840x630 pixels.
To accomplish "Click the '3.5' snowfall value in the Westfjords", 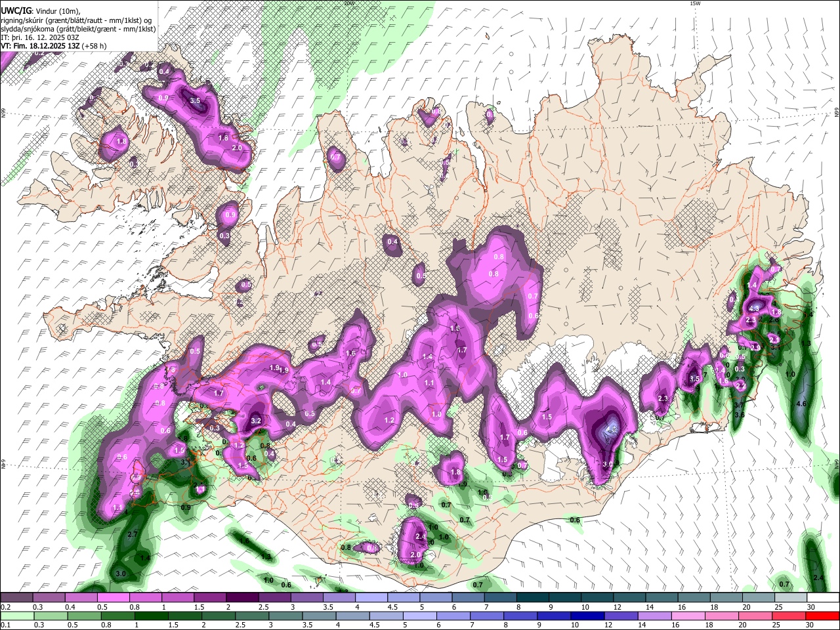I will pos(195,101).
